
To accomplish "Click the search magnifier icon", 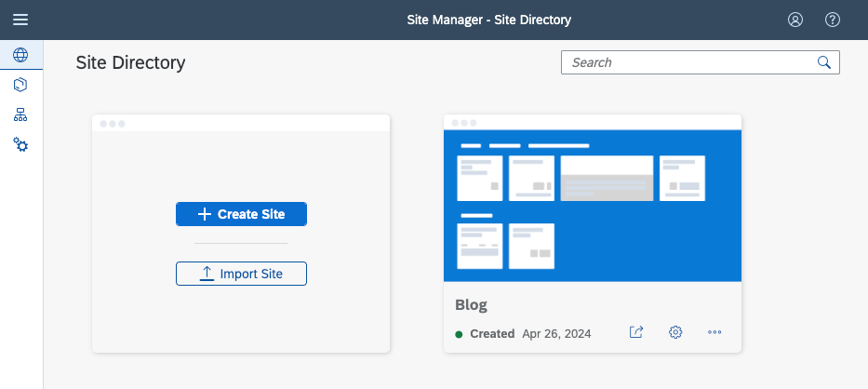I will (x=824, y=62).
